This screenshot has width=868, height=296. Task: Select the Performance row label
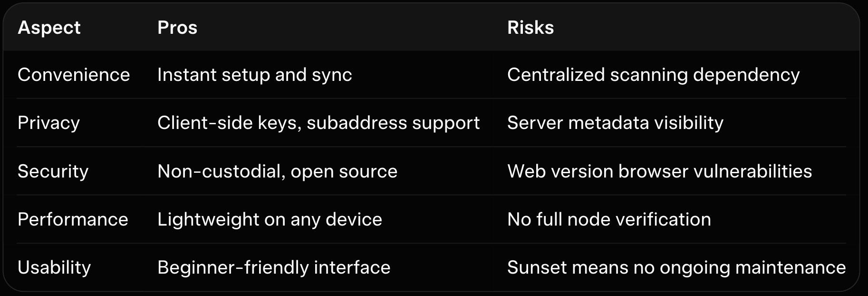[73, 219]
